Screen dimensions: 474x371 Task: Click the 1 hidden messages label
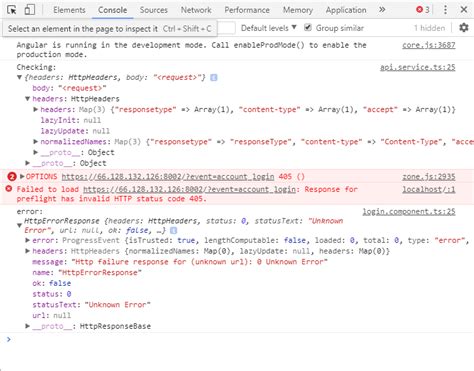[x=430, y=28]
